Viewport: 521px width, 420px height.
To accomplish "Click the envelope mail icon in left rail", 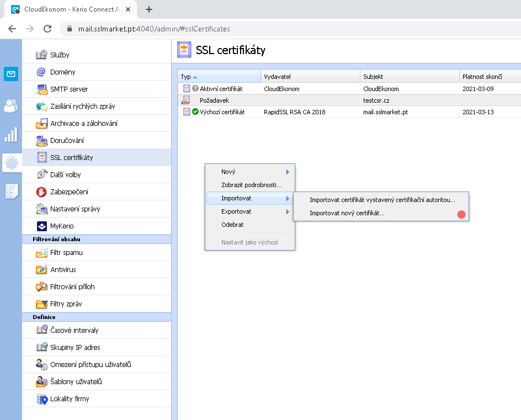I will coord(11,74).
